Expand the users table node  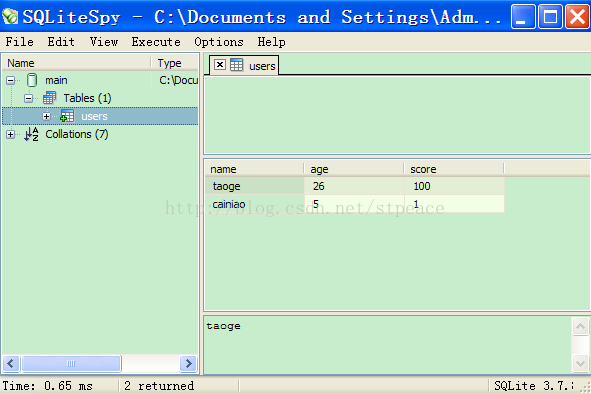coord(46,117)
